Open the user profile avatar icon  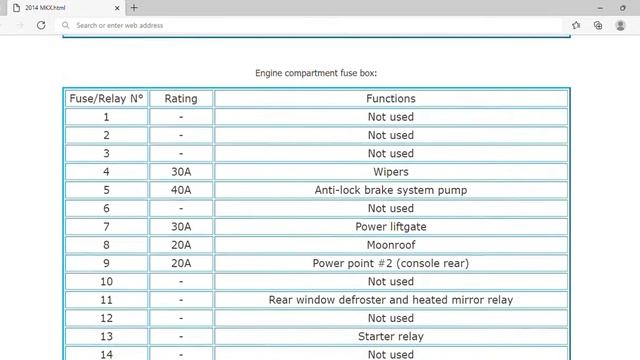click(620, 25)
